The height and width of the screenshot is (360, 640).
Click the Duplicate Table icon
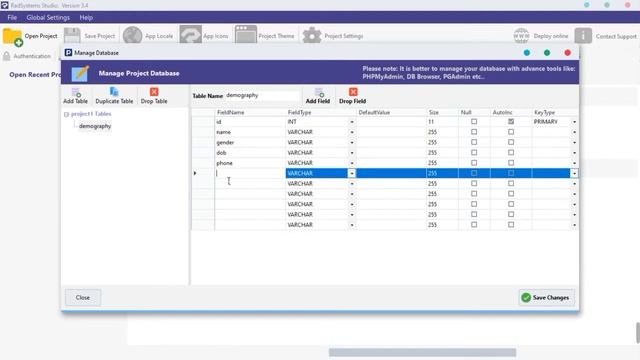click(114, 92)
